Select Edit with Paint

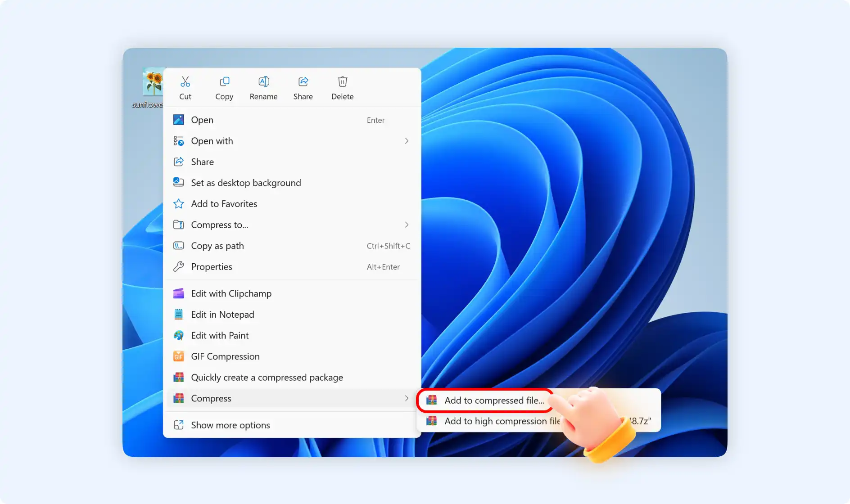coord(291,335)
